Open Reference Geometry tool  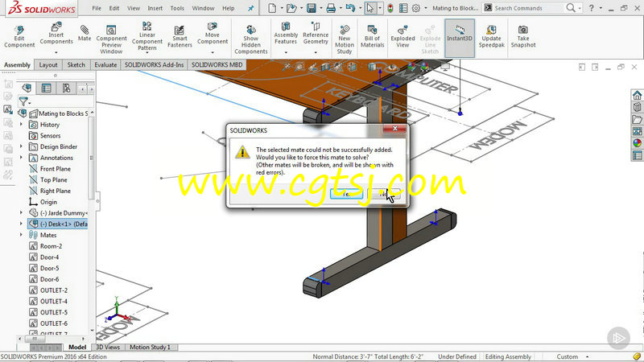point(316,34)
